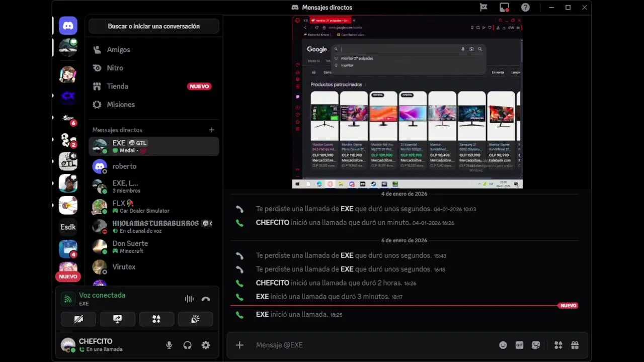Open the GTL server icon in sidebar
The image size is (644, 362).
click(68, 161)
